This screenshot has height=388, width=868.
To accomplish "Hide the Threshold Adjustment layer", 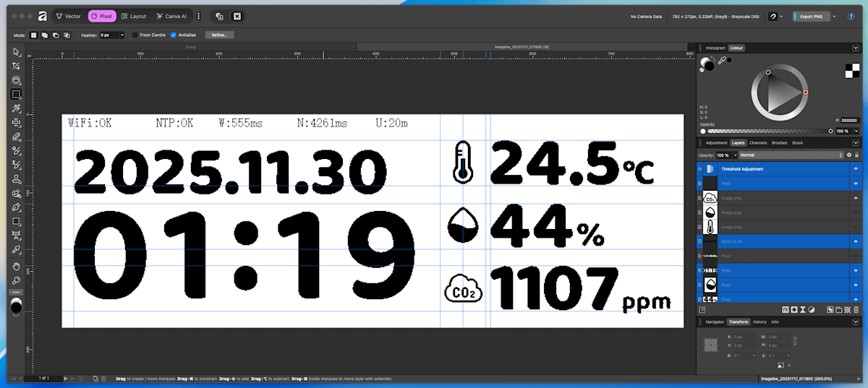I will click(856, 168).
